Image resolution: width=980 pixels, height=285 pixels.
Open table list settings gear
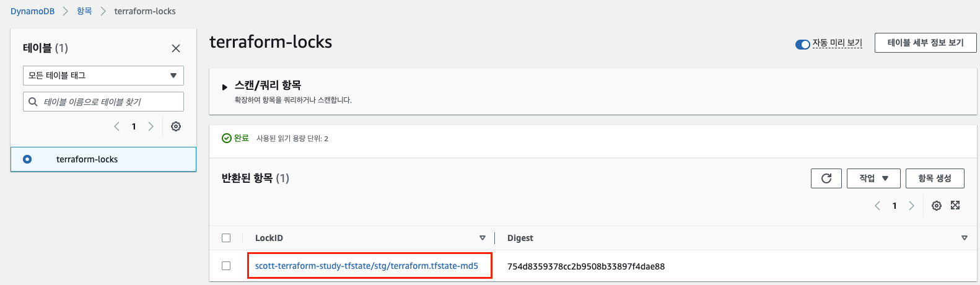tap(176, 126)
